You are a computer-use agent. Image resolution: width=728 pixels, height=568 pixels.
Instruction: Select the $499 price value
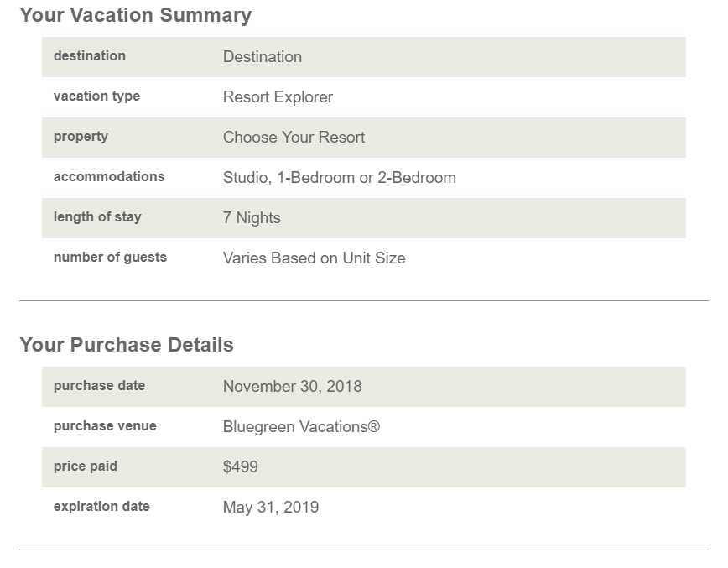[241, 467]
